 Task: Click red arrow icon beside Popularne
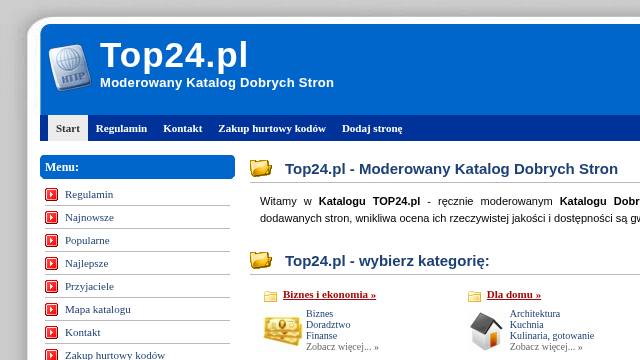coord(51,241)
